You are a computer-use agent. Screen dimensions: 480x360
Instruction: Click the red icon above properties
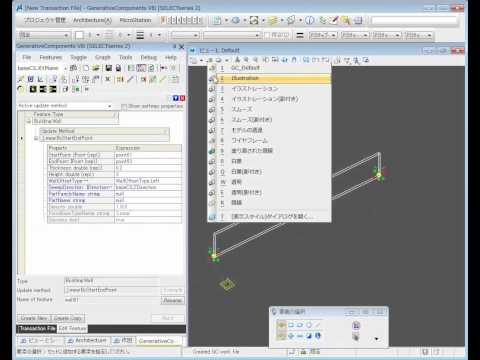[x=182, y=98]
